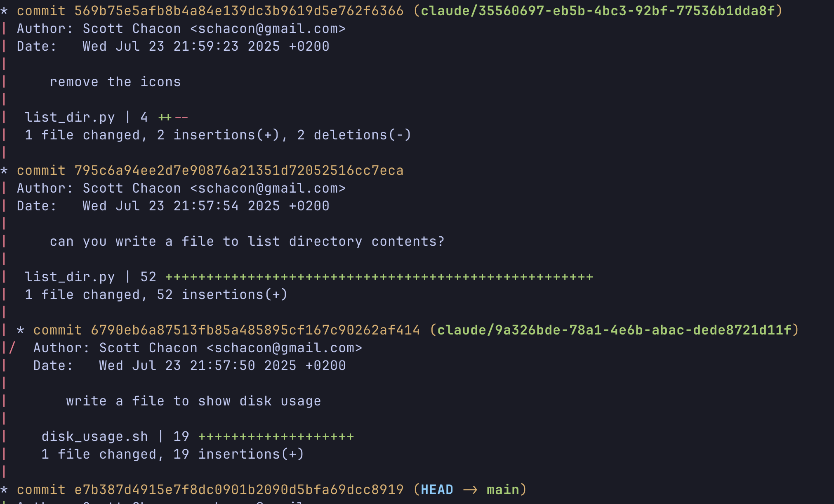Click the email in first commit's Author line
Screen dimensions: 834x504
click(x=268, y=28)
